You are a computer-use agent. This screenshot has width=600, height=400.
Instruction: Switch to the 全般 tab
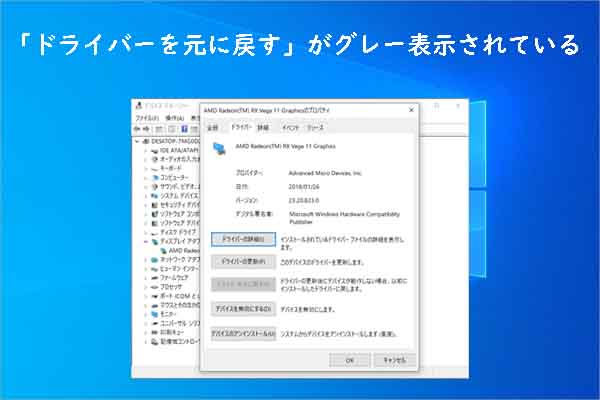click(213, 128)
